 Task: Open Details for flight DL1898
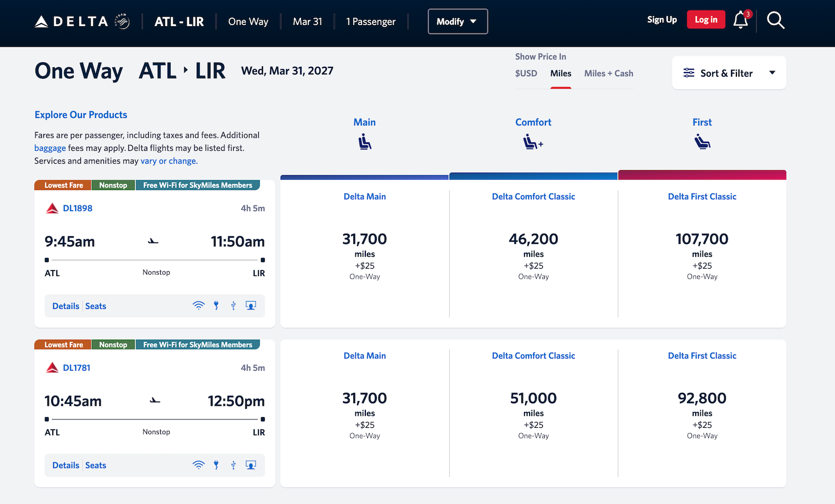click(66, 306)
